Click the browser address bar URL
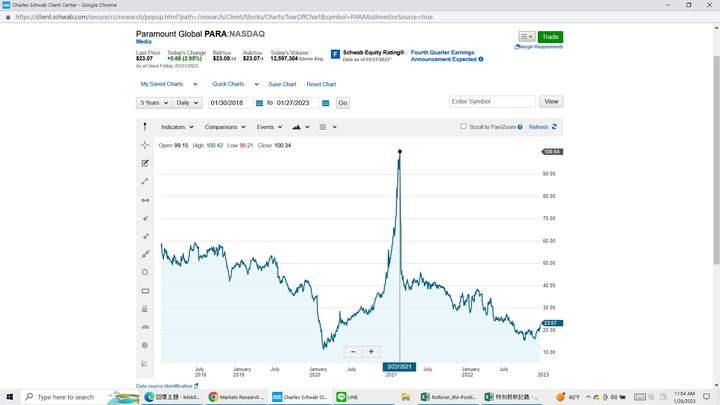 224,17
